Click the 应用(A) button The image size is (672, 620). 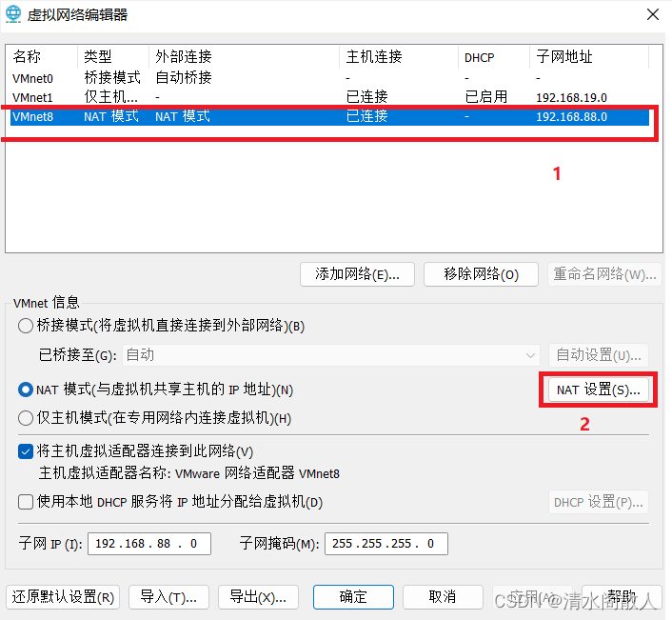[532, 597]
